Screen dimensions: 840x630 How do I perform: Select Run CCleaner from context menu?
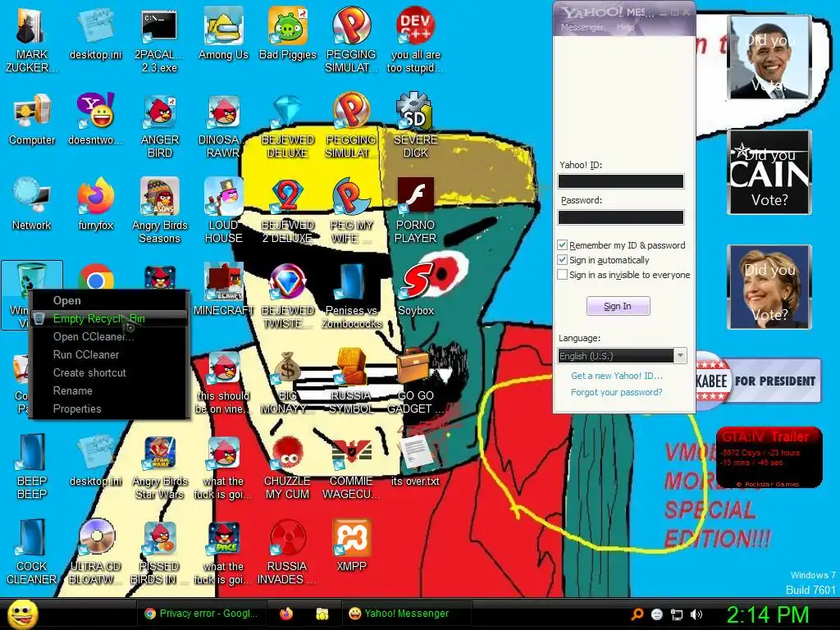109,354
